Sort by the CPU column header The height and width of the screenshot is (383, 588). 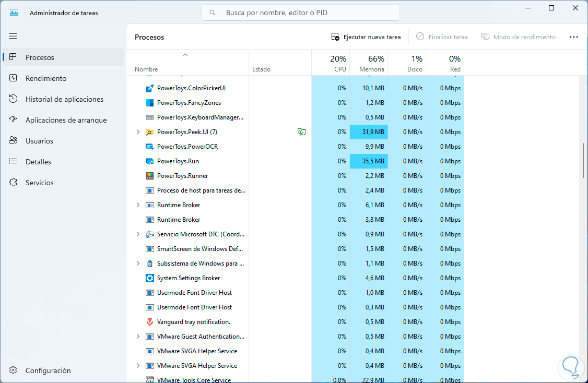click(331, 63)
